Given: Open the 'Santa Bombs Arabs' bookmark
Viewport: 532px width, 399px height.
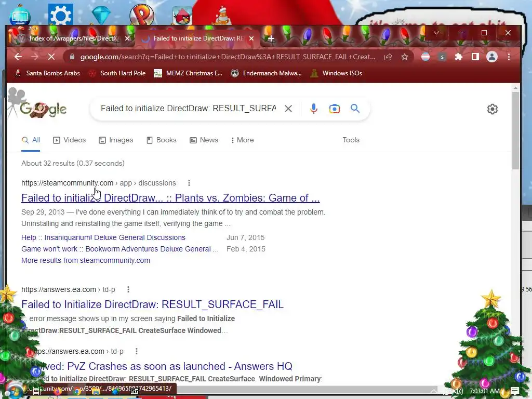Looking at the screenshot, I should (47, 73).
